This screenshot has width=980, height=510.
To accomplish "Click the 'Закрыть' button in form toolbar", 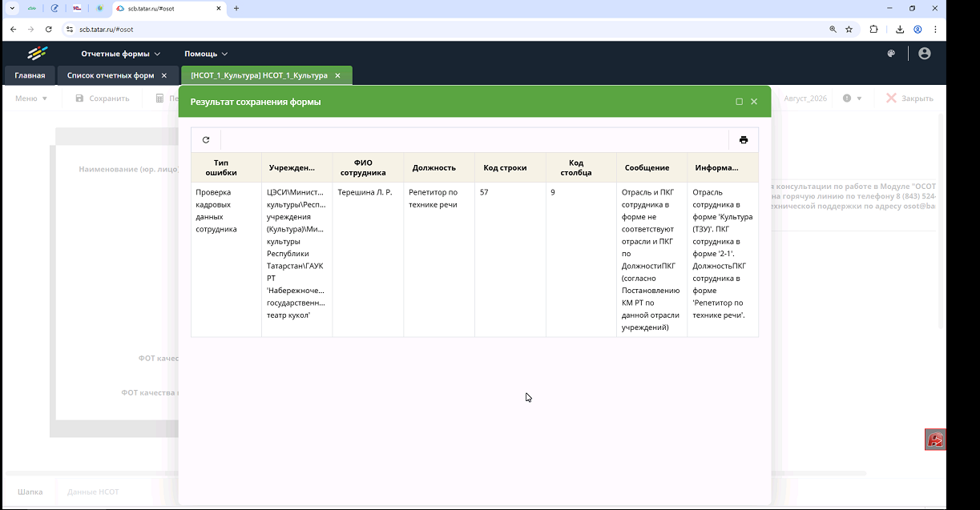I will point(910,98).
